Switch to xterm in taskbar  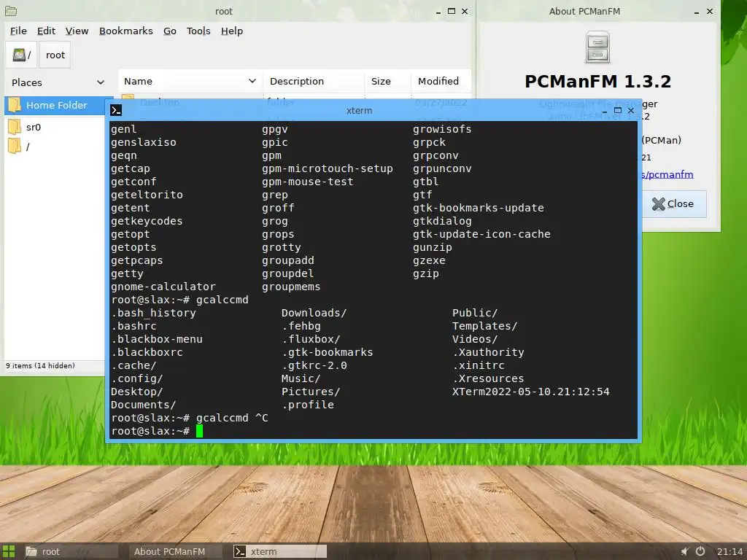tap(279, 551)
